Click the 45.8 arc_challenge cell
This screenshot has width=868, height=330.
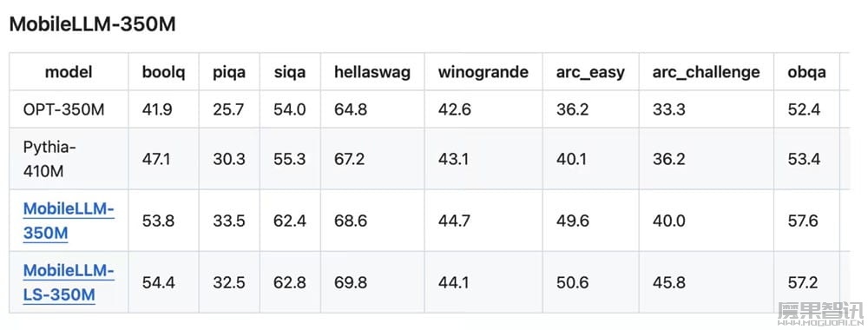[668, 282]
